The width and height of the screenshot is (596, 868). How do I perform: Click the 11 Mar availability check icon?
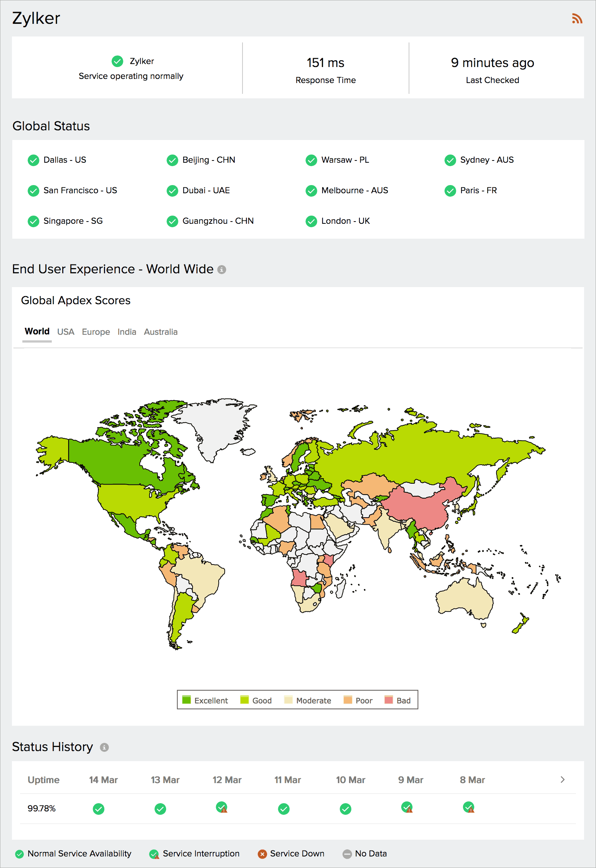pos(284,809)
